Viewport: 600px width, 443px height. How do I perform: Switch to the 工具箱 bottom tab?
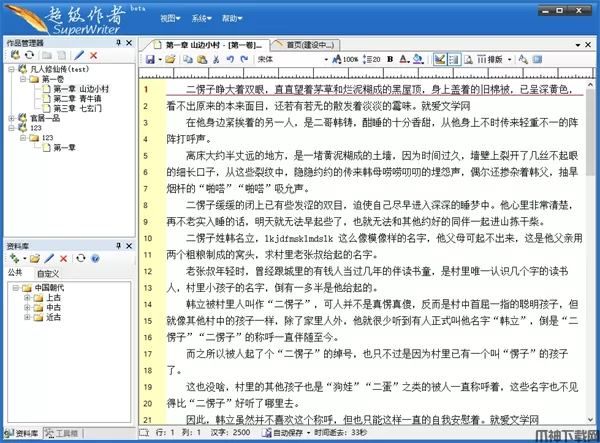pyautogui.click(x=62, y=433)
